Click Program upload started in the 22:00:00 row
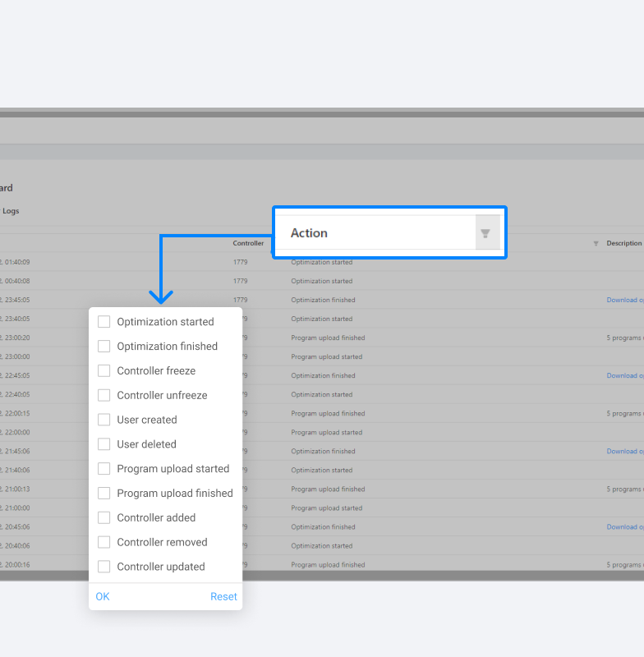 [327, 433]
